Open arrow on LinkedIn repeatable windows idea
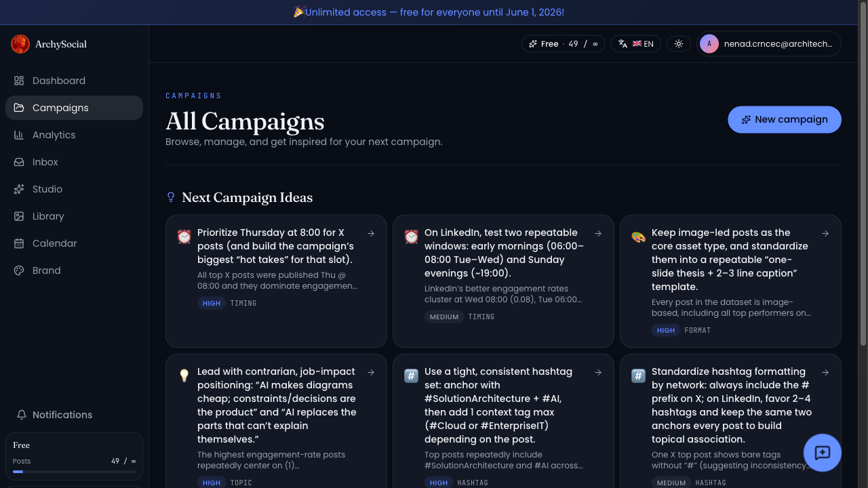This screenshot has height=488, width=868. tap(598, 233)
